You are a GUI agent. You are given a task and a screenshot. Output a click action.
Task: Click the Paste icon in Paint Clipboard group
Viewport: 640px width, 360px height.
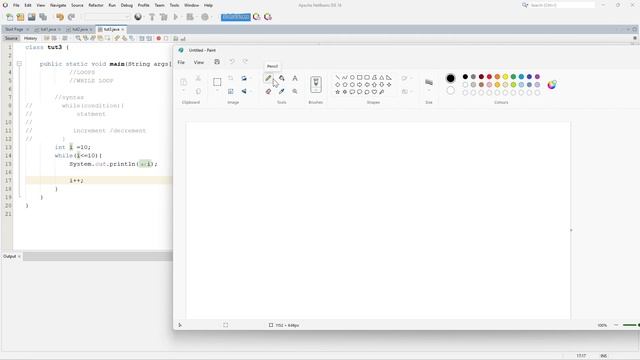pos(184,82)
